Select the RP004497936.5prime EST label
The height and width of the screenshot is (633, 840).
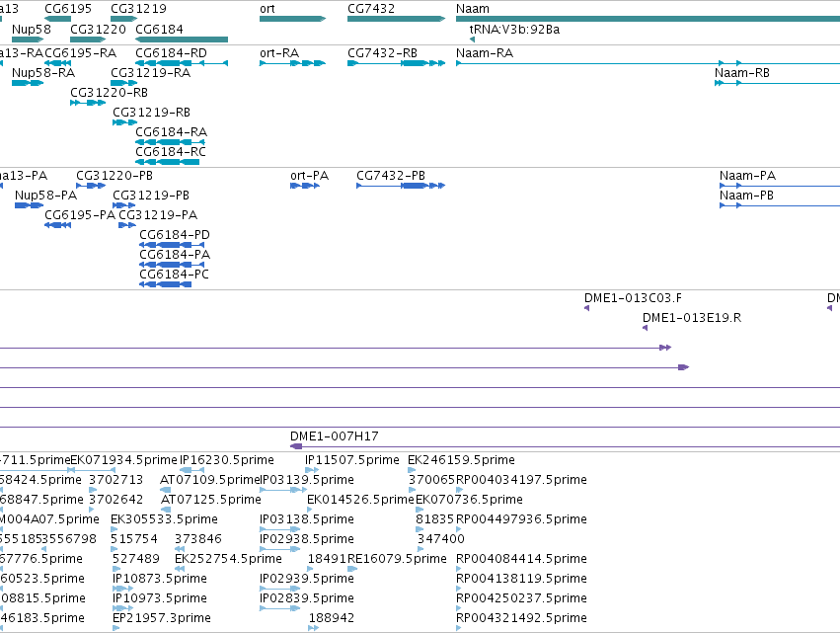click(521, 519)
